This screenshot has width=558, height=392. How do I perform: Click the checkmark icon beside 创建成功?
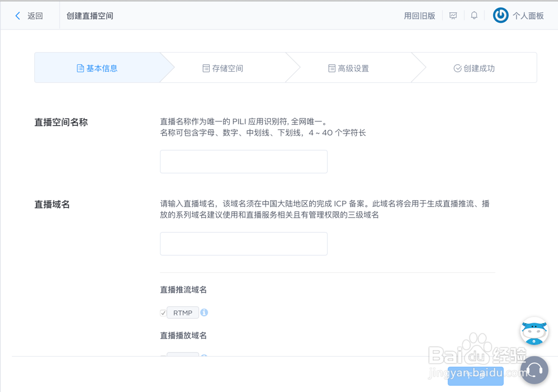point(456,68)
